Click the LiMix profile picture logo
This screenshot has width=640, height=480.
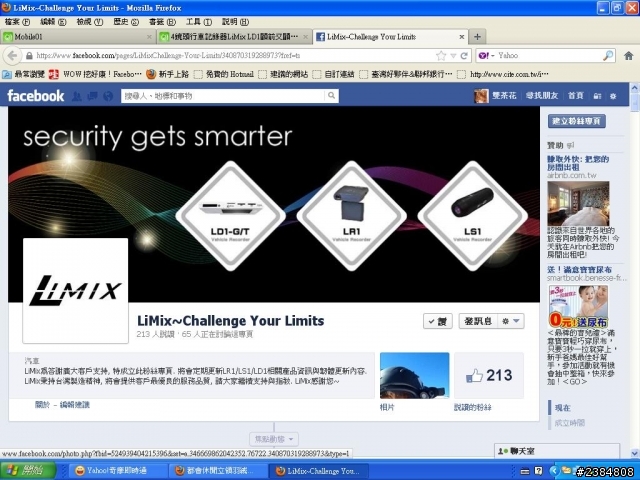(76, 291)
